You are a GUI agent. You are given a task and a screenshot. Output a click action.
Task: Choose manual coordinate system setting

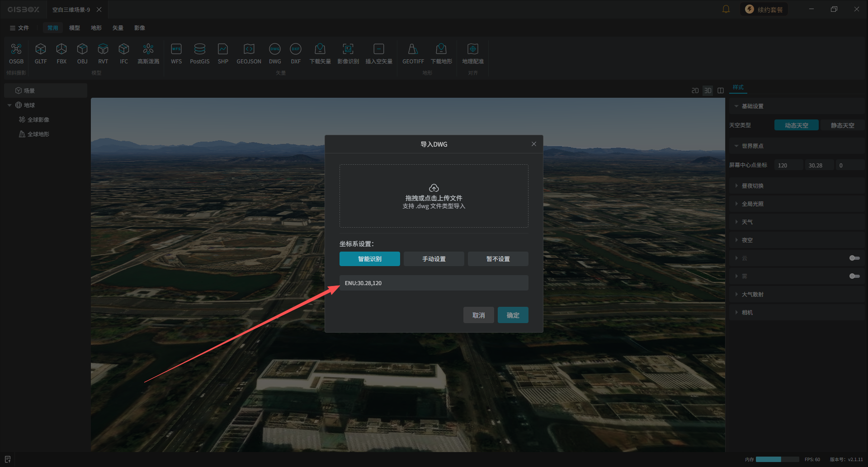pyautogui.click(x=434, y=259)
